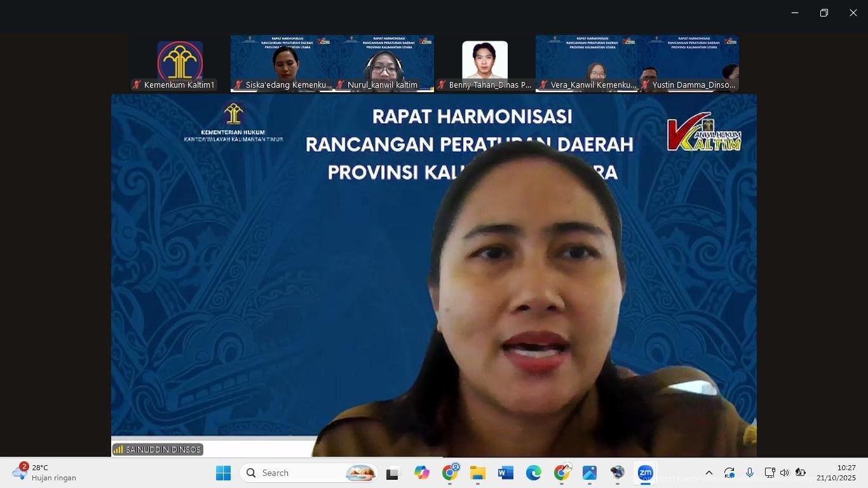Screen dimensions: 868x488
Task: Launch Microsoft Word from taskbar
Action: 505,473
